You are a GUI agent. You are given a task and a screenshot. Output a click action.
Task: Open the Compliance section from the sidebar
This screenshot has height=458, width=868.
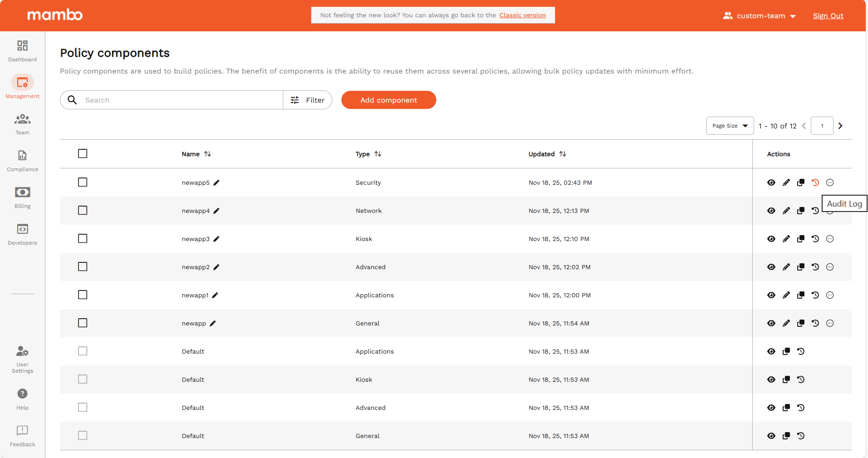click(x=22, y=160)
